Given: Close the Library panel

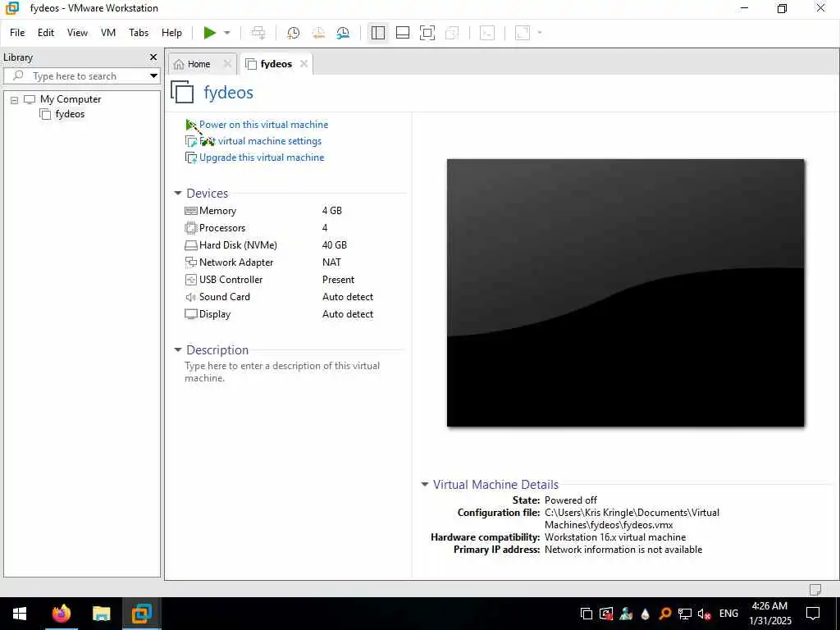Looking at the screenshot, I should (x=153, y=57).
